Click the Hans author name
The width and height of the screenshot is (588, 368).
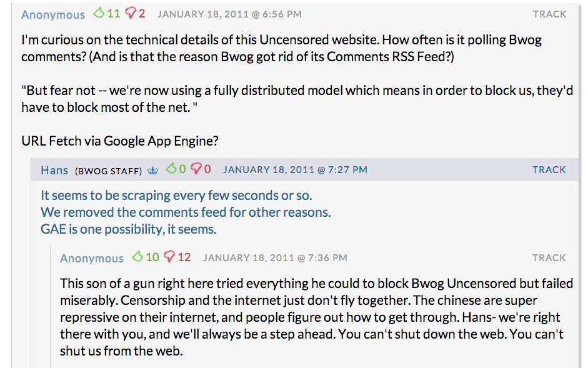[54, 170]
